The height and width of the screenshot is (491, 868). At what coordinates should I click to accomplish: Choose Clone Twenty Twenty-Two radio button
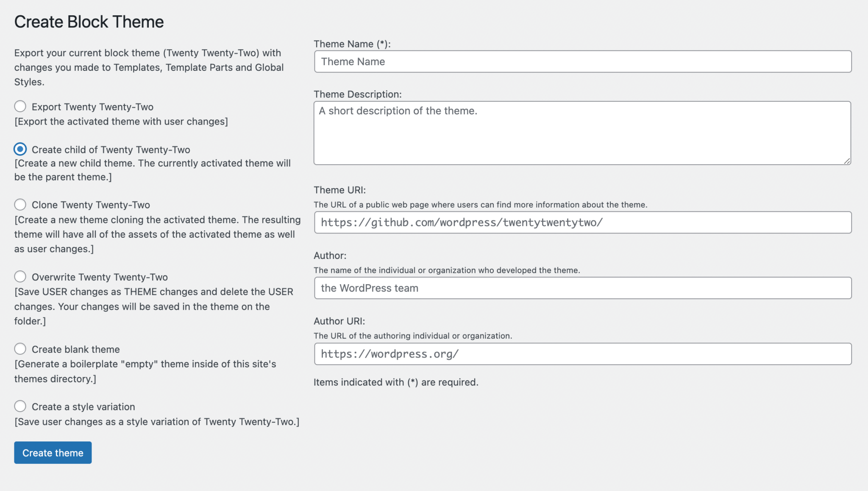(x=20, y=205)
